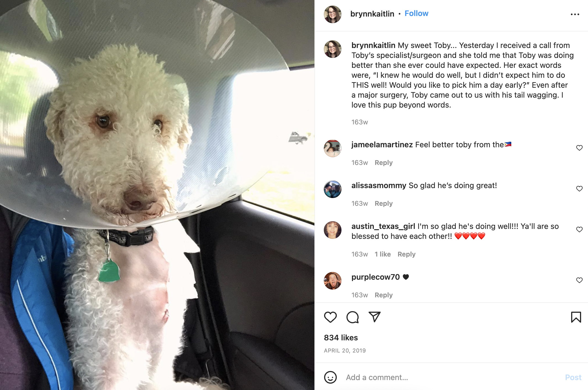Like jameelamartinez's comment

pos(579,148)
